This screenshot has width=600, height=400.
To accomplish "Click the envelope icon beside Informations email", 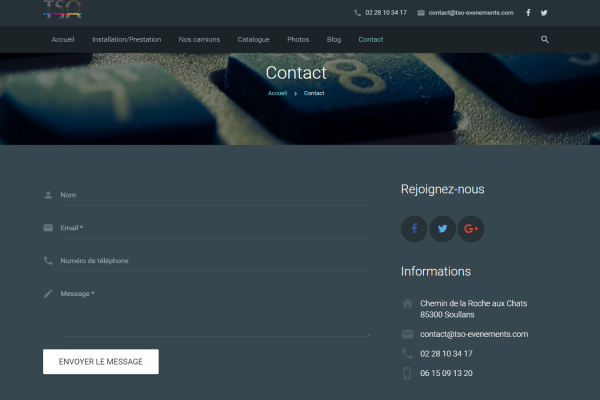I will point(407,334).
